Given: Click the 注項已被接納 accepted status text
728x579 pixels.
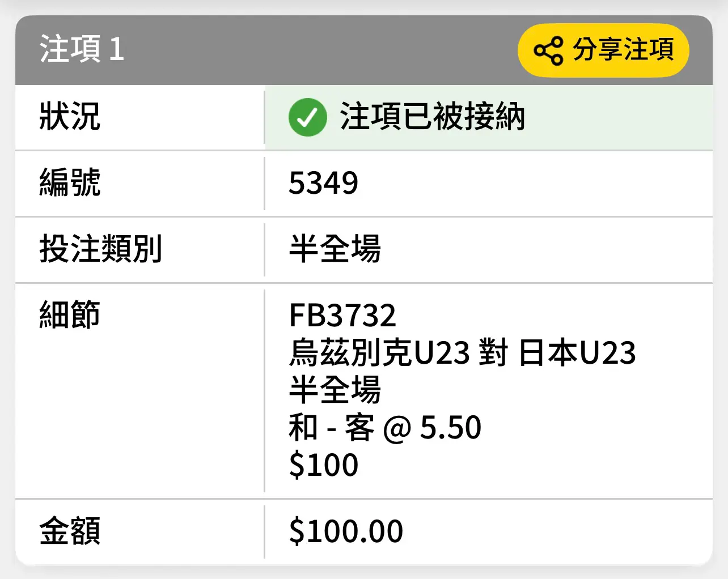Looking at the screenshot, I should pos(433,117).
